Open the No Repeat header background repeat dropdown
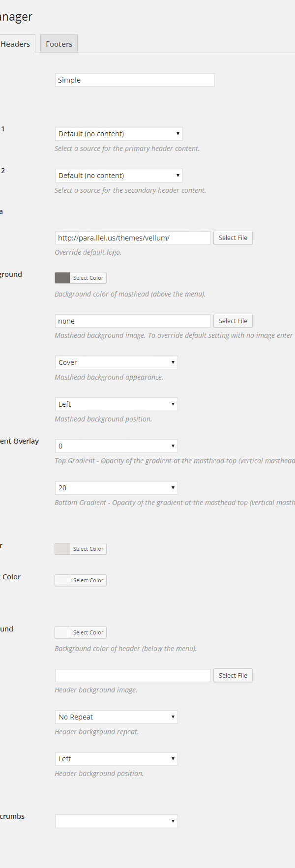 point(117,717)
